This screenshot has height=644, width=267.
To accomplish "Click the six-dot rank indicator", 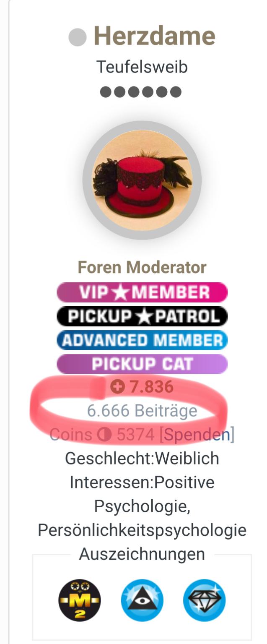I will click(141, 91).
